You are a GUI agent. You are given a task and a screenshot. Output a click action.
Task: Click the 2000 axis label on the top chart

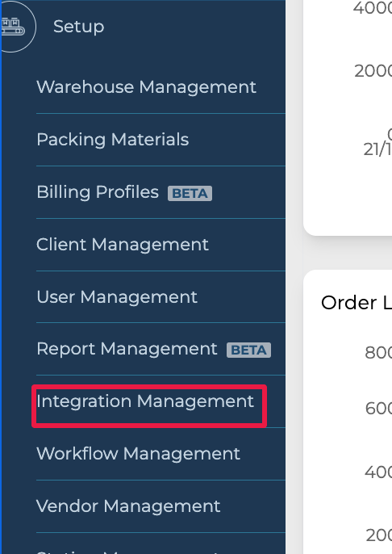click(x=373, y=71)
